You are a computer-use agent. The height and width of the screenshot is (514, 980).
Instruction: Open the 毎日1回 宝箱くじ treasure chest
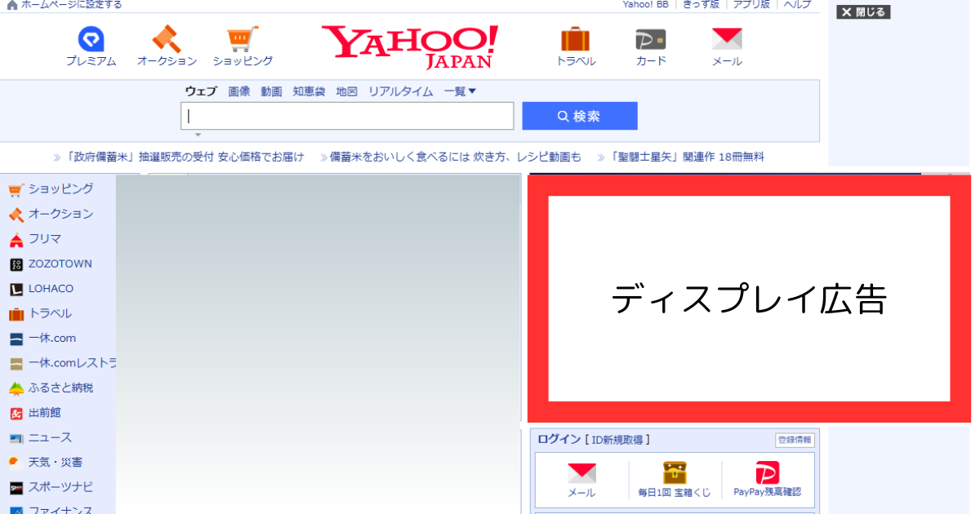(675, 480)
